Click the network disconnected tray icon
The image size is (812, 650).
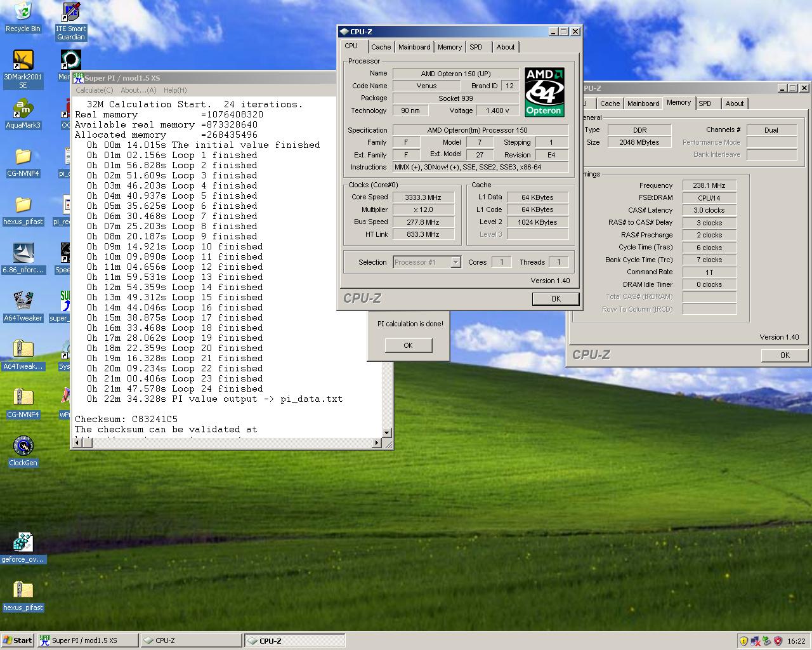(755, 641)
